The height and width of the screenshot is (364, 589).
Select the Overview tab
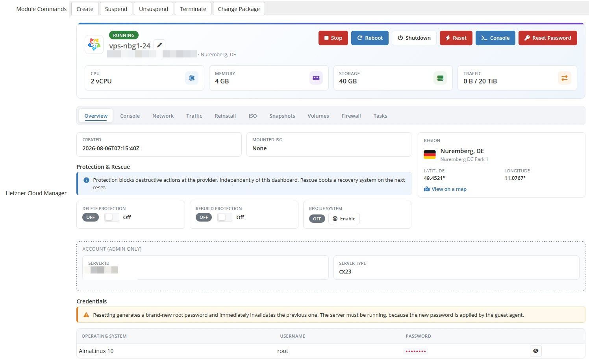pos(96,116)
